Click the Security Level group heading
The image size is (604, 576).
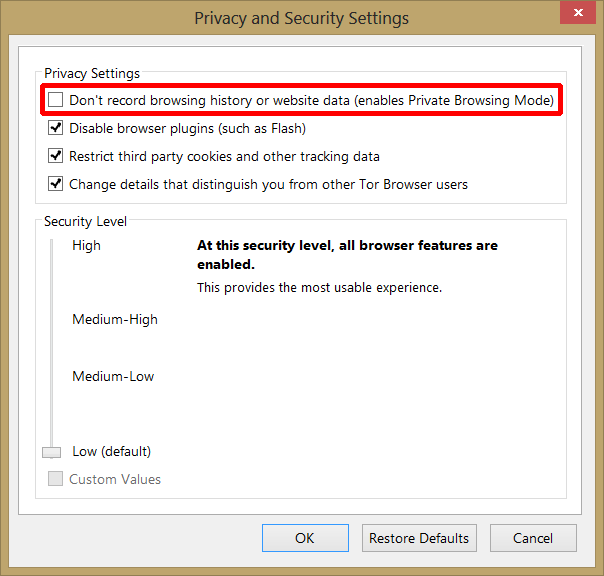(85, 221)
